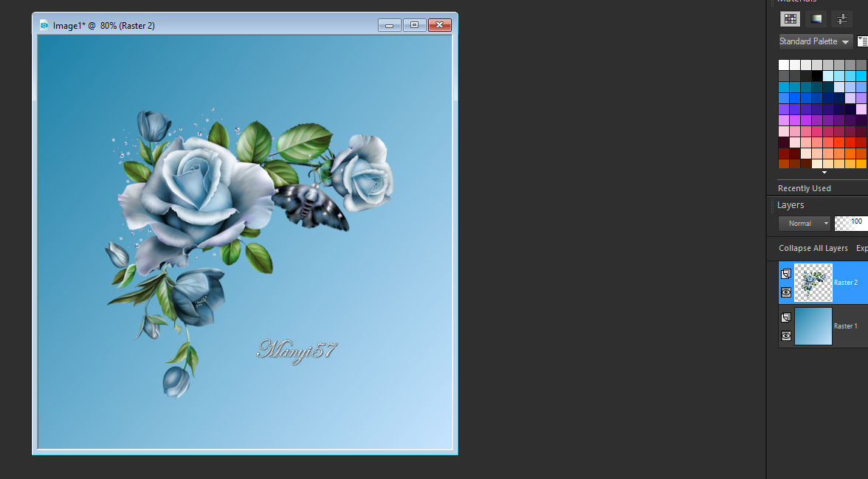Image resolution: width=868 pixels, height=479 pixels.
Task: Open the palette options list icon beside Standard Palette
Action: pos(862,41)
